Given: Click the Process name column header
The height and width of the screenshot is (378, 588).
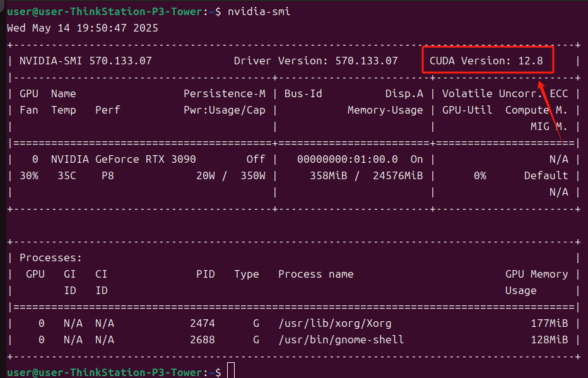Looking at the screenshot, I should tap(315, 275).
